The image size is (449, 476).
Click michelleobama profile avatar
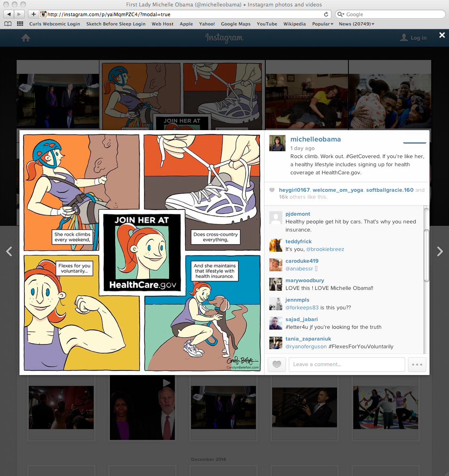277,143
